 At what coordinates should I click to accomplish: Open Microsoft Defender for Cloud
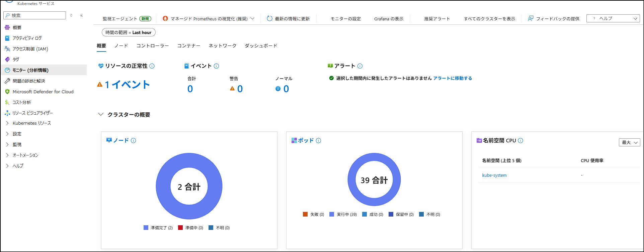tap(44, 92)
